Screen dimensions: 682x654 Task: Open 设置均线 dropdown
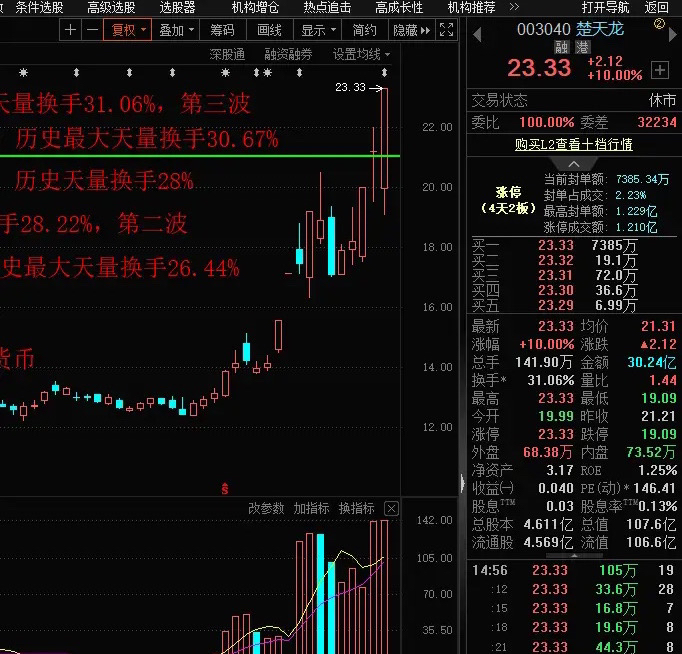click(x=361, y=54)
